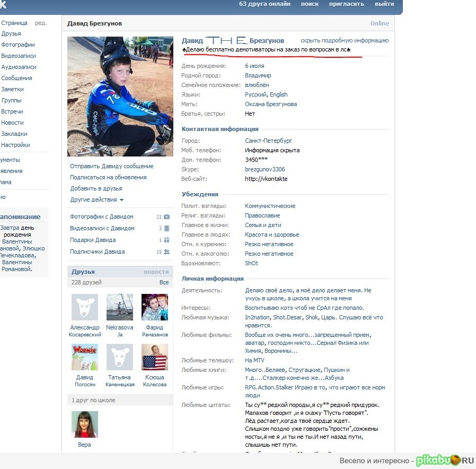The width and height of the screenshot is (476, 469).
Task: Click поиск in the top navigation
Action: 310,4
